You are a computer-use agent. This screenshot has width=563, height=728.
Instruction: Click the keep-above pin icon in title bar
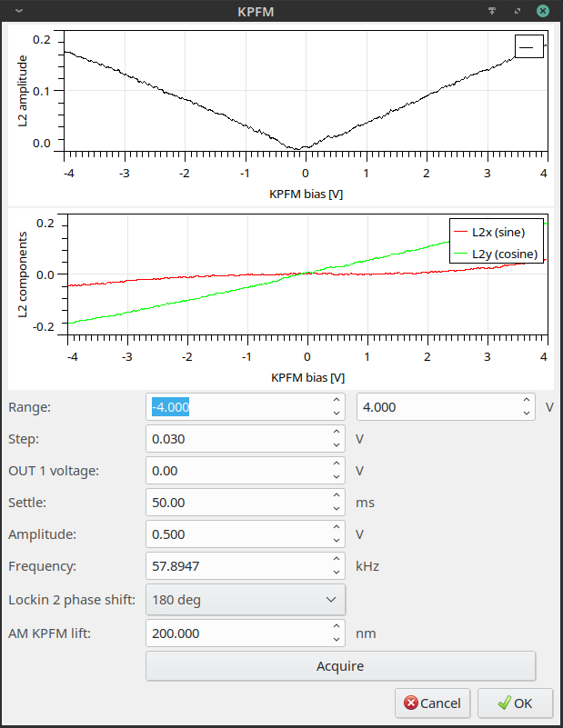tap(492, 12)
